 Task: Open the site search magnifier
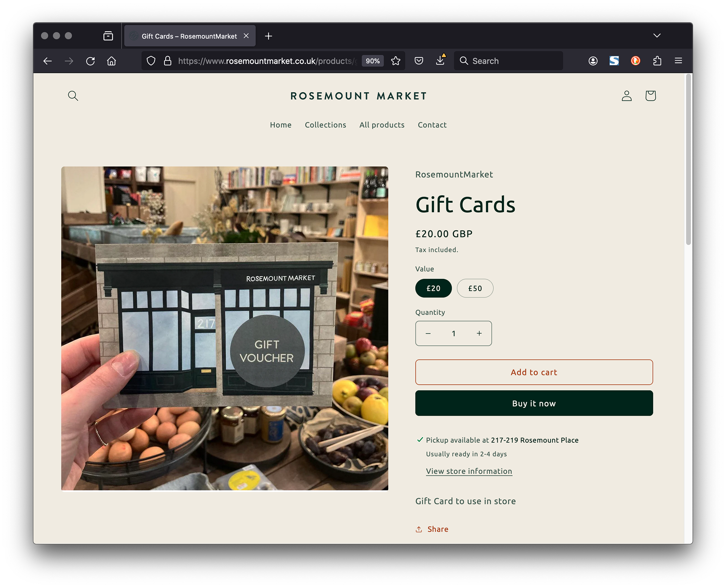(x=73, y=96)
